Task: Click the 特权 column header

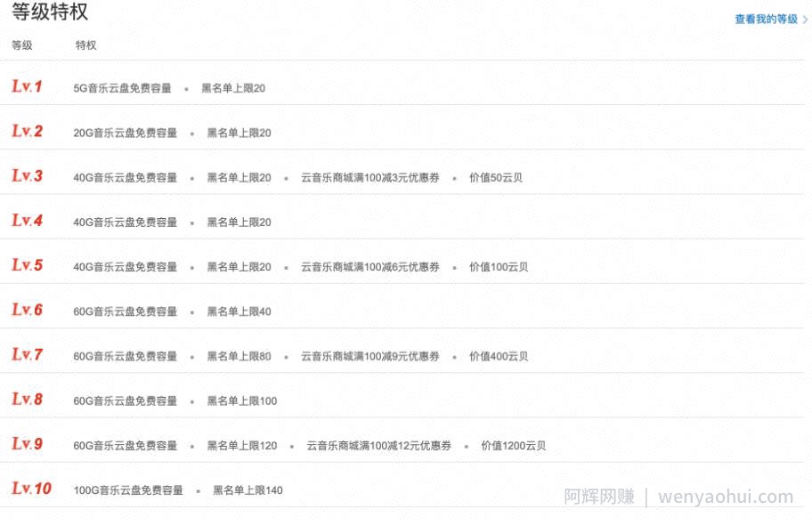Action: [x=86, y=45]
